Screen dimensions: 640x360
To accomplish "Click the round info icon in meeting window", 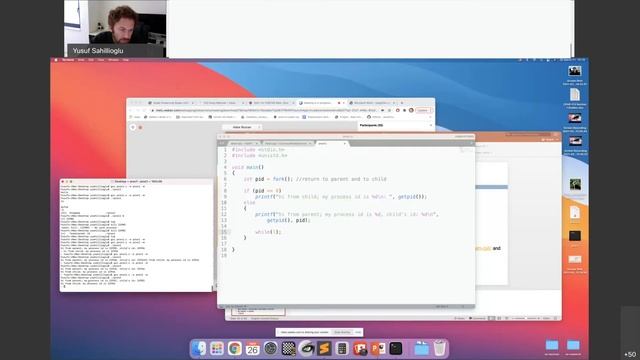I will (x=133, y=127).
